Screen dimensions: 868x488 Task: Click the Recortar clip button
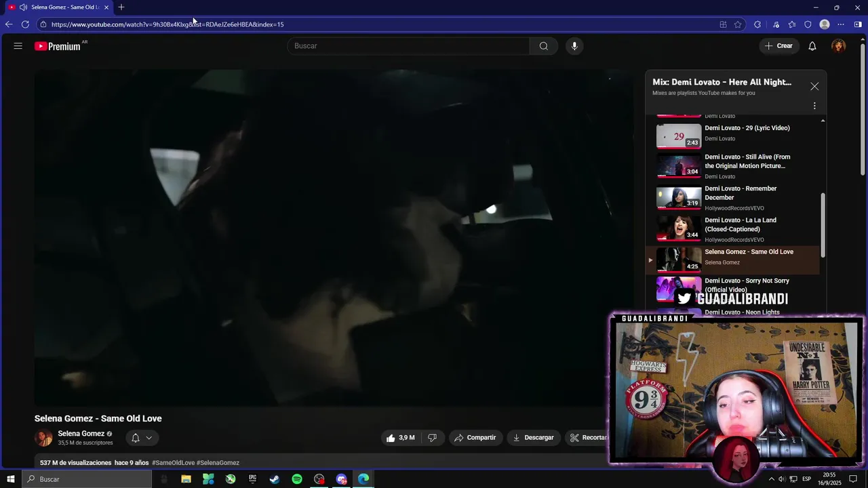588,438
